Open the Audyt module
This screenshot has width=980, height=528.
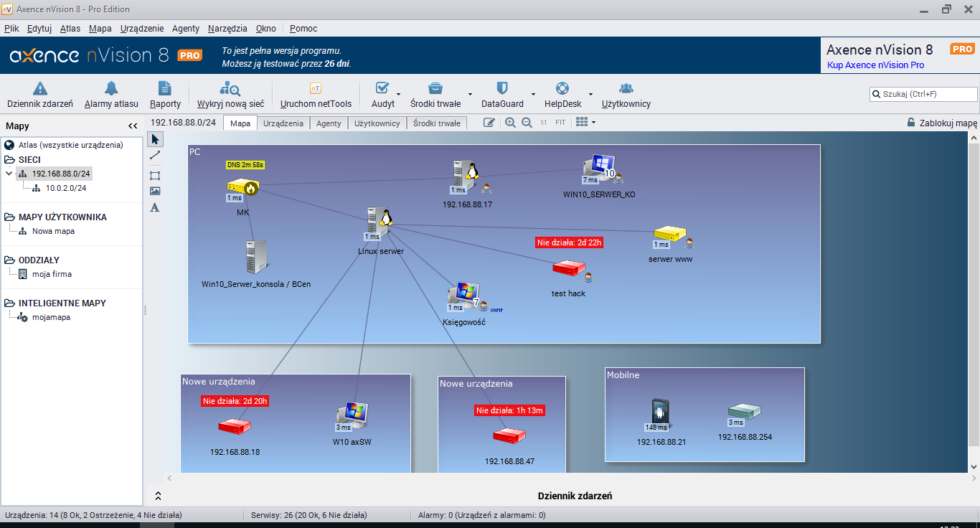pos(383,95)
